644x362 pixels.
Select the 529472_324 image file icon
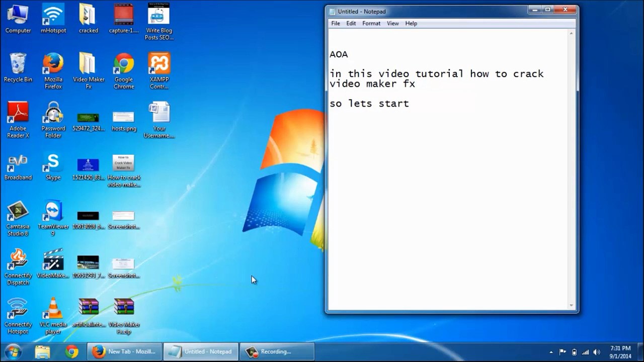89,122
